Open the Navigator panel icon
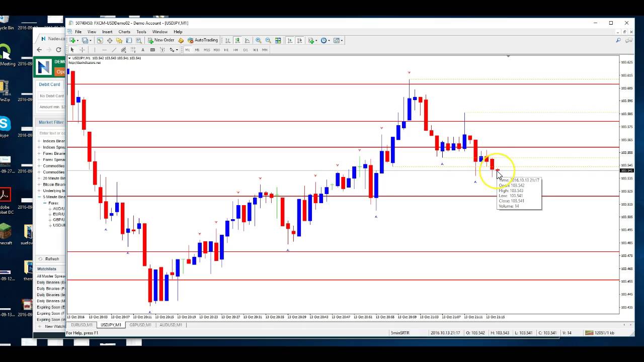 coord(119,40)
